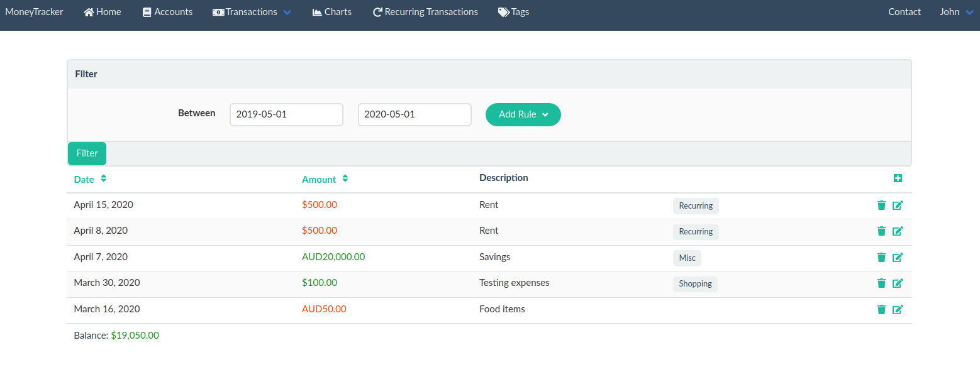Image resolution: width=980 pixels, height=372 pixels.
Task: Edit the Savings transaction
Action: point(898,257)
